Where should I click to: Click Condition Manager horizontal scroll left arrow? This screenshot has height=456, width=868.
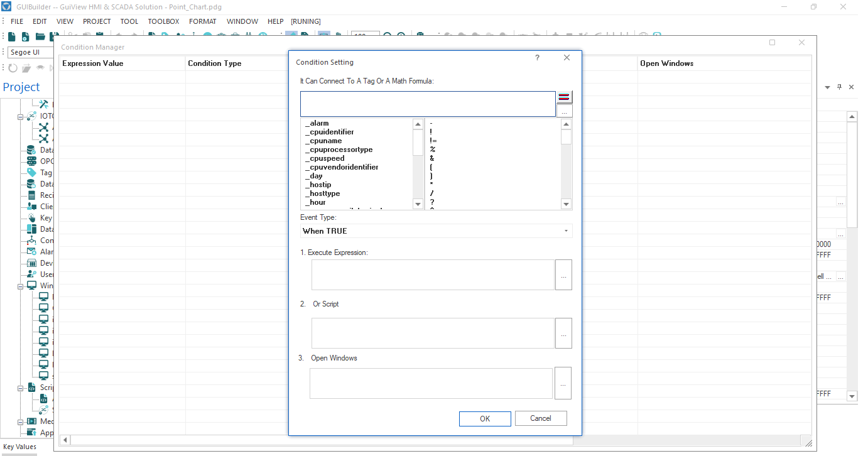tap(65, 440)
